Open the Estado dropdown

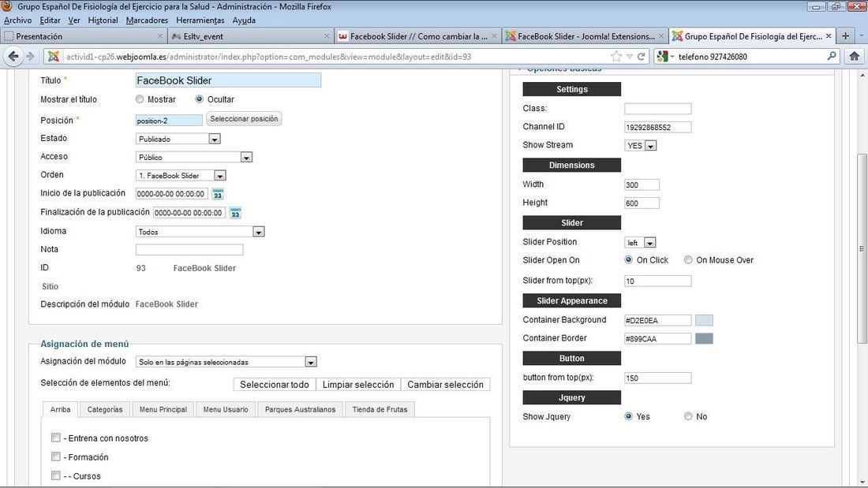click(178, 139)
